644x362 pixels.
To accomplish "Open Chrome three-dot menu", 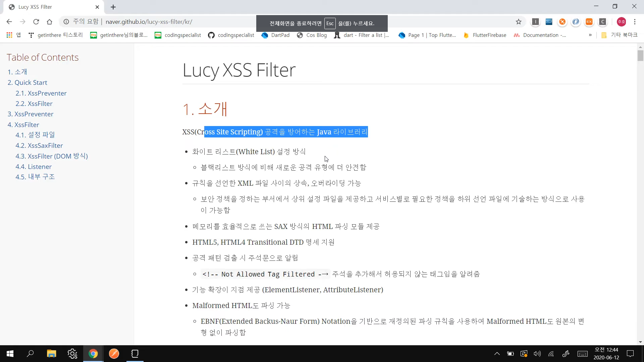I will [635, 22].
